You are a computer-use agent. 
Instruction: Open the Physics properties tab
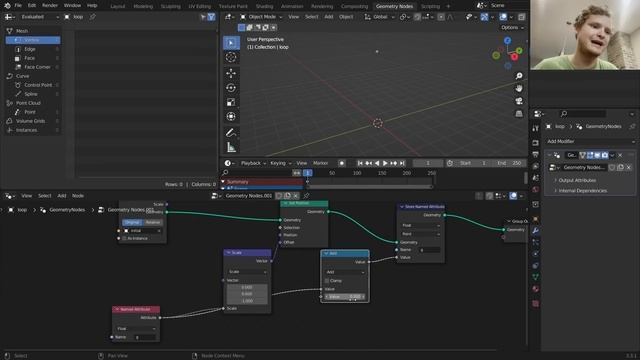pos(536,254)
